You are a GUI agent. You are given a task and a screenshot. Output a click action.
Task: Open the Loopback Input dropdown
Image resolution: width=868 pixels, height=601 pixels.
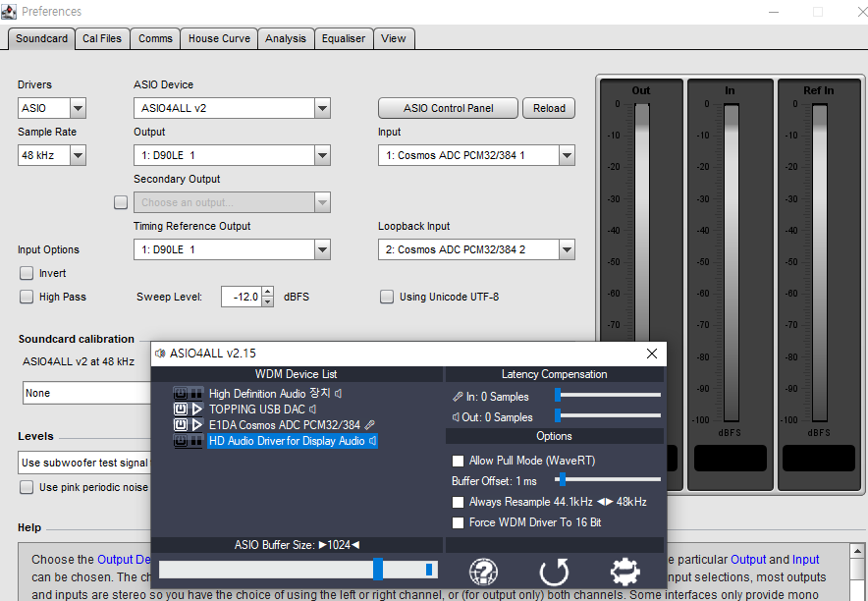pyautogui.click(x=567, y=249)
